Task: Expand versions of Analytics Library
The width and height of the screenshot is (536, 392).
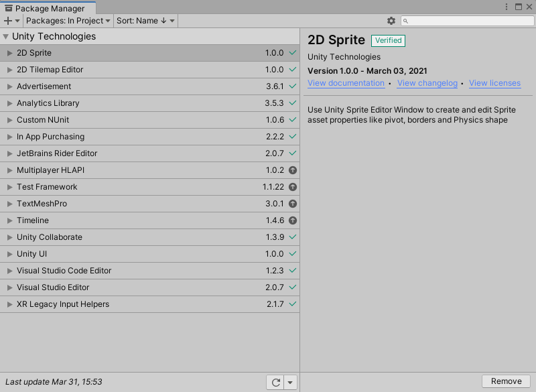Action: [10, 103]
